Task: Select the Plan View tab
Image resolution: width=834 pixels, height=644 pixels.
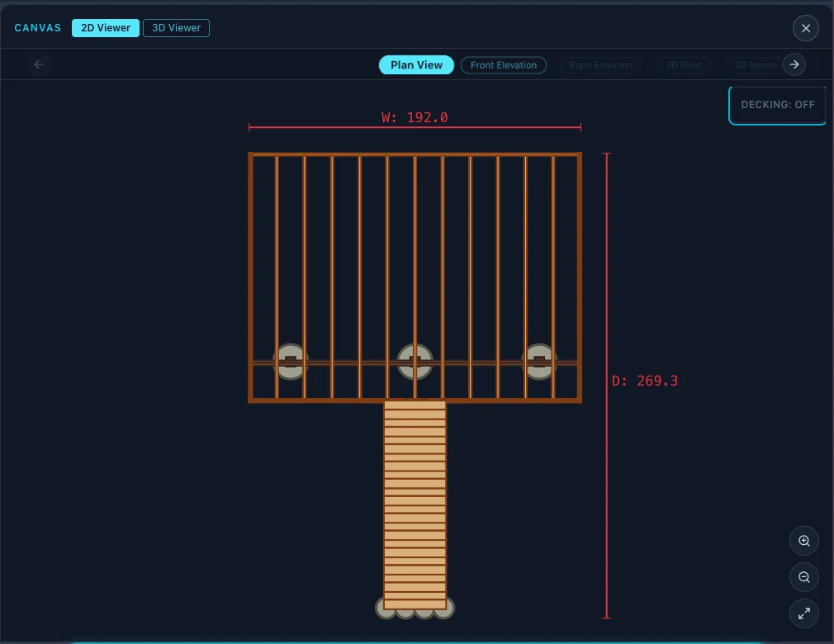Action: point(416,65)
